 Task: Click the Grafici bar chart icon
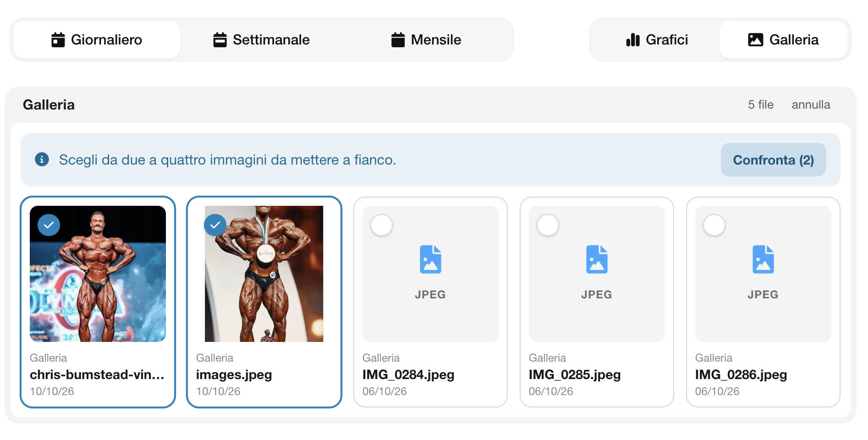coord(633,40)
